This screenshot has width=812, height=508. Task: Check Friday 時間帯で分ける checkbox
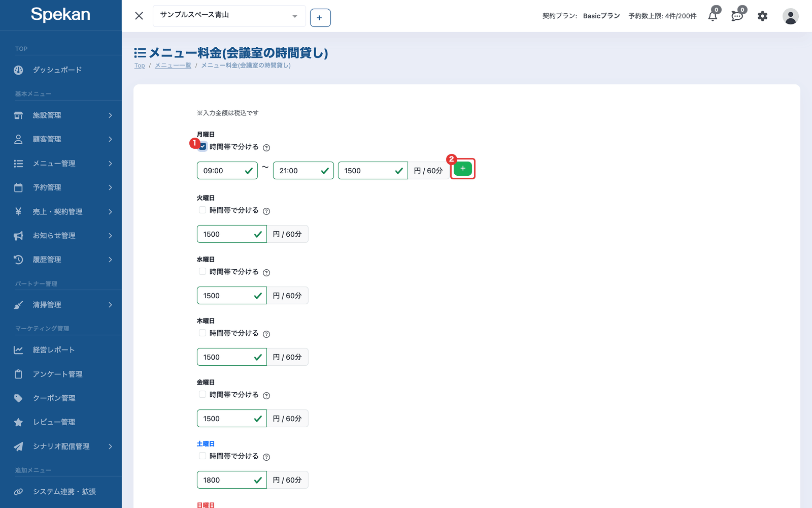coord(202,394)
